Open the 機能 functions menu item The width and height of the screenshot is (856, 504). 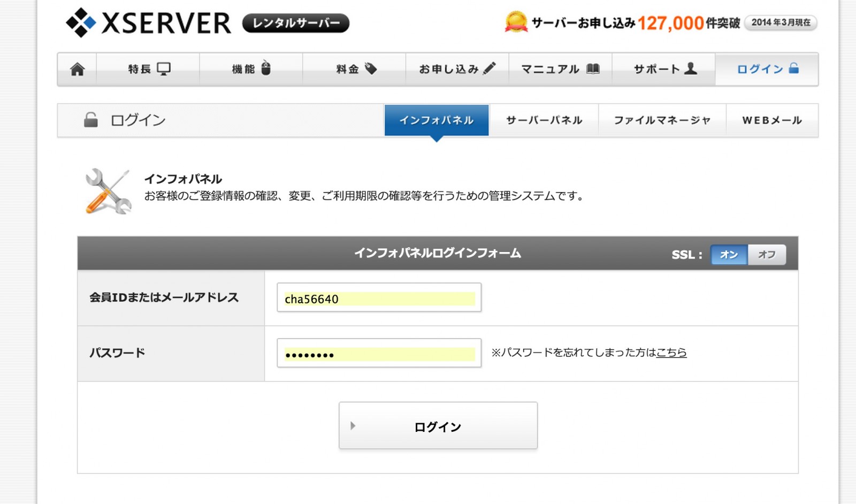pos(251,69)
